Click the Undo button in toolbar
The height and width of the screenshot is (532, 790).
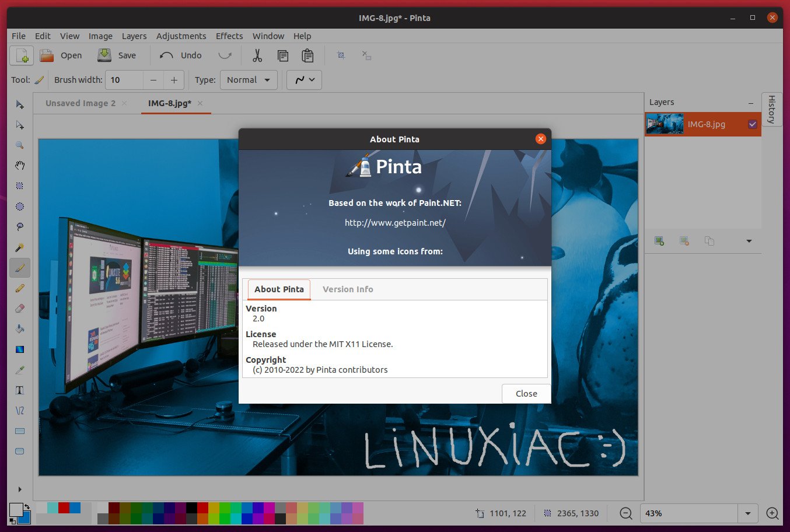click(181, 55)
